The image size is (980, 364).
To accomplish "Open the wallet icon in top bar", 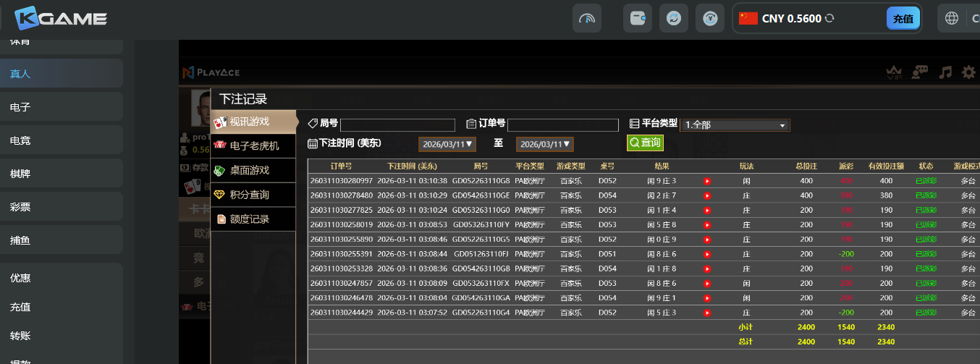I will pyautogui.click(x=638, y=18).
